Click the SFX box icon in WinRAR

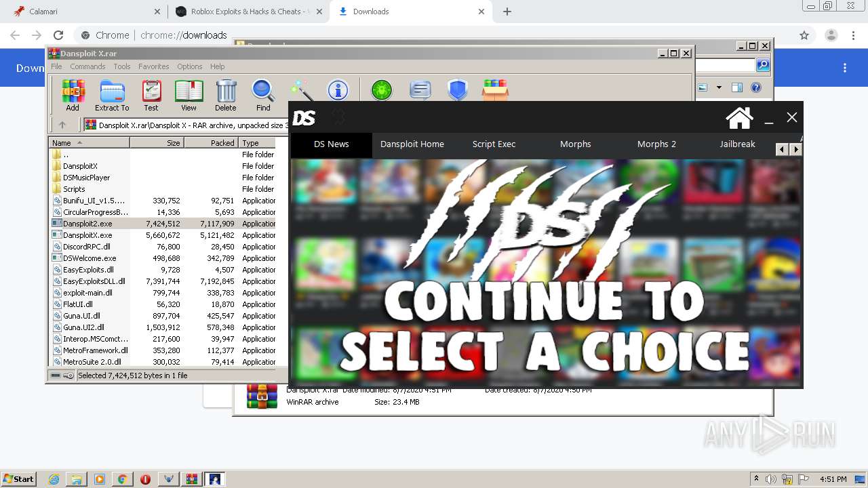(x=495, y=90)
